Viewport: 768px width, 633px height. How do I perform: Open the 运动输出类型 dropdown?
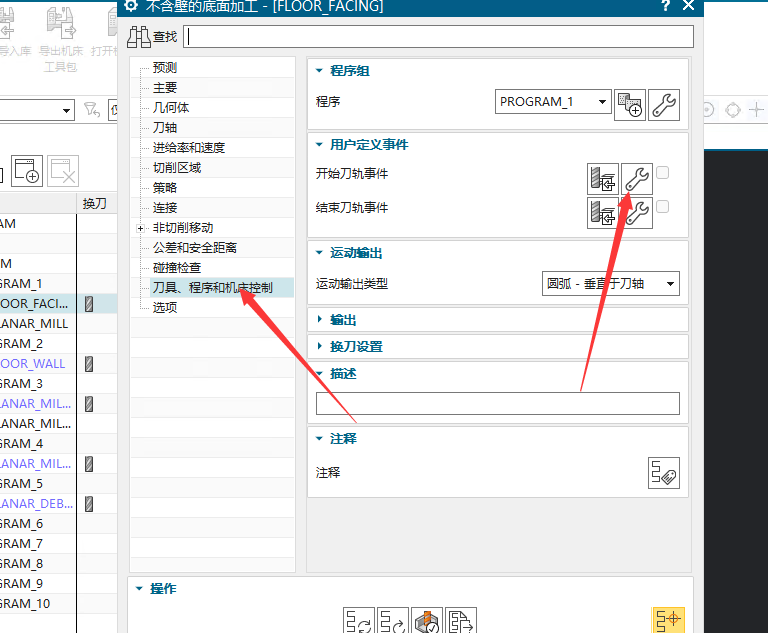pos(610,284)
